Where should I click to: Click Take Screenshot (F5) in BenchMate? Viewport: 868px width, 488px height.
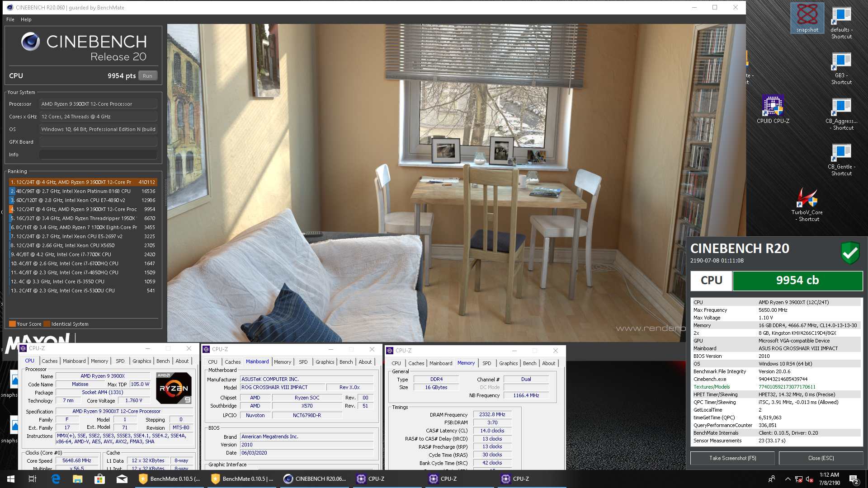click(732, 458)
